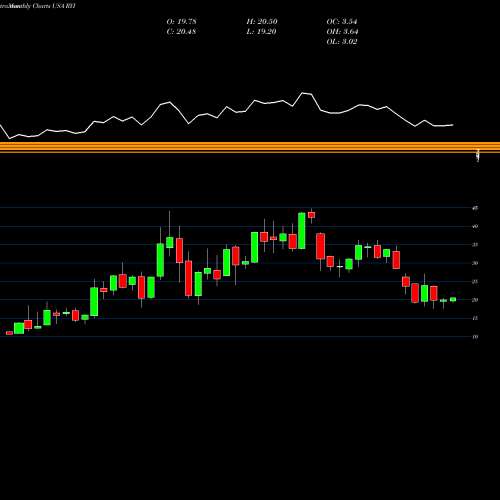The height and width of the screenshot is (500, 500).
Task: Click the "OL: 3.02" reading
Action: point(342,42)
